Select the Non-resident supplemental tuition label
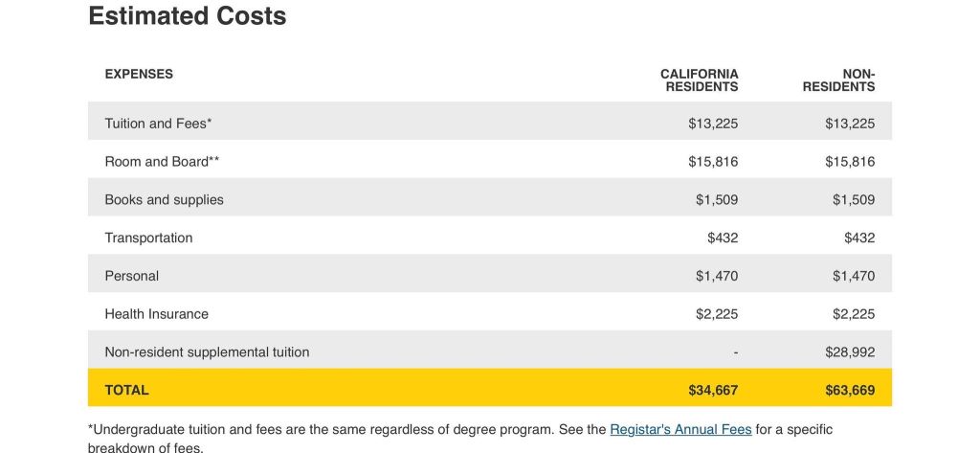 click(207, 352)
